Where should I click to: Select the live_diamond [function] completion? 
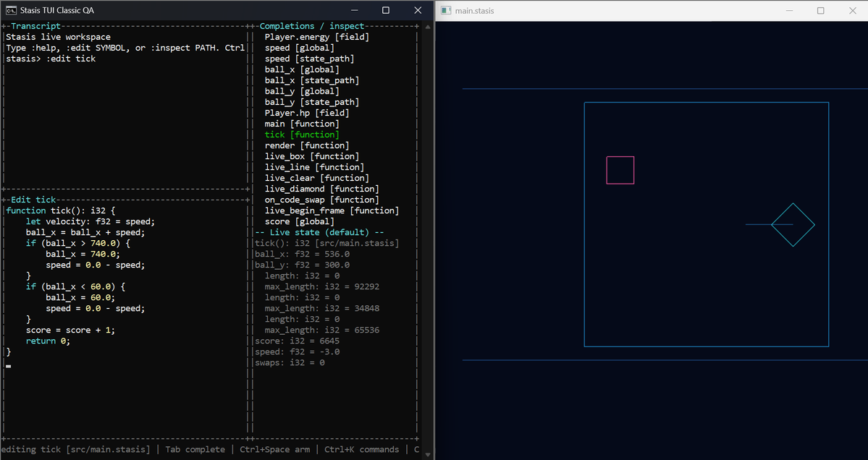coord(321,189)
